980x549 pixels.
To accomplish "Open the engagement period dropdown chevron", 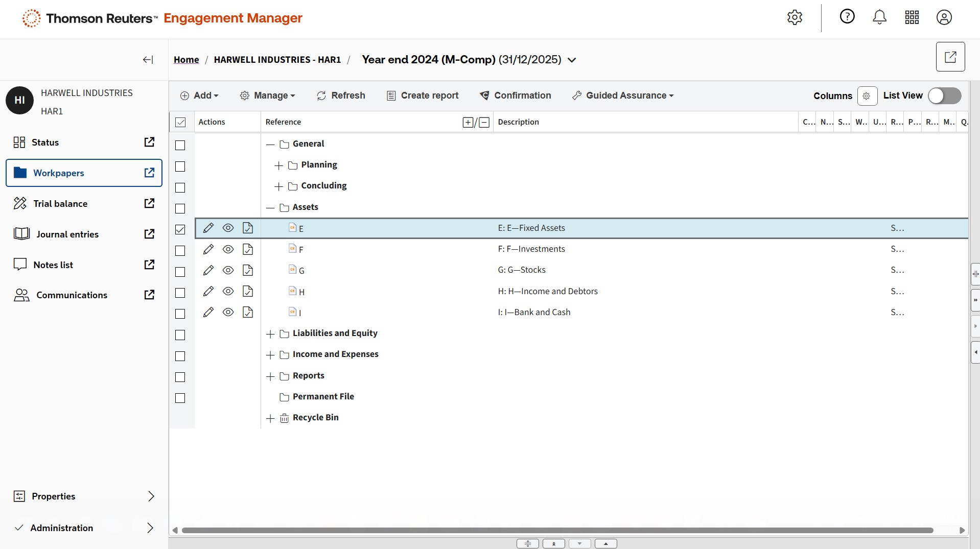I will [x=572, y=60].
